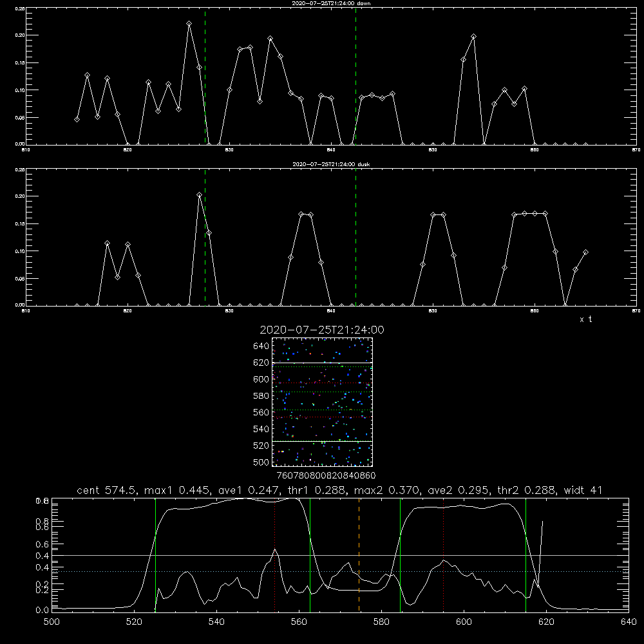The image size is (644, 644).
Task: Click the left green dashed line in the dawn plot
Action: click(205, 76)
